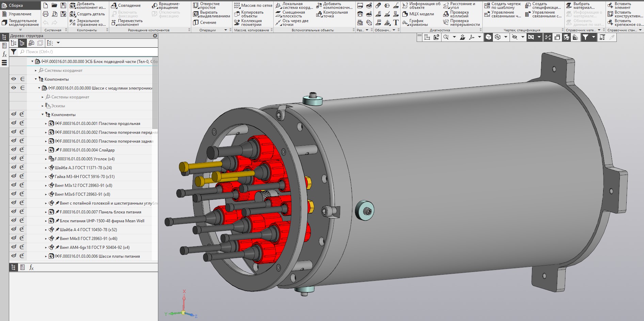Click the tree search field
Image resolution: width=644 pixels, height=321 pixels.
coord(88,52)
